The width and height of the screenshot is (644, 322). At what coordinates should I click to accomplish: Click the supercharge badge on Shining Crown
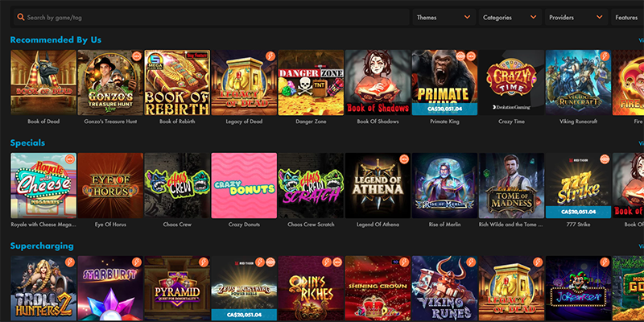click(x=404, y=262)
